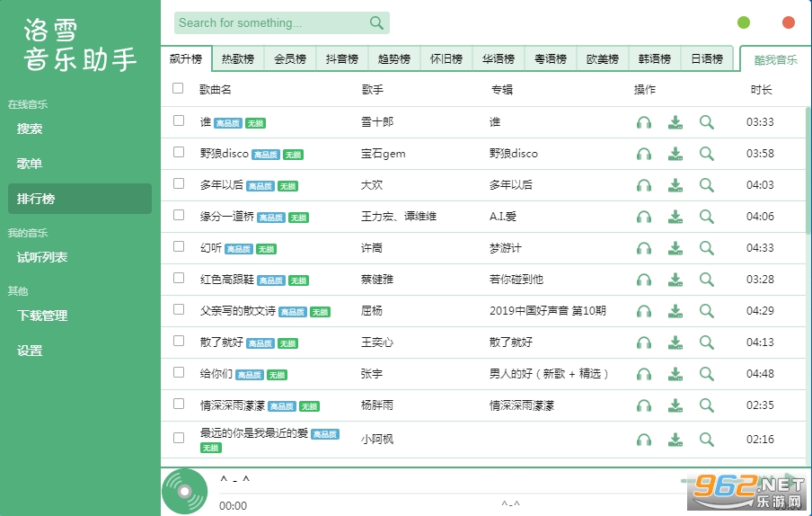
Task: Listen to 野狼disco via the headphone icon
Action: 644,154
